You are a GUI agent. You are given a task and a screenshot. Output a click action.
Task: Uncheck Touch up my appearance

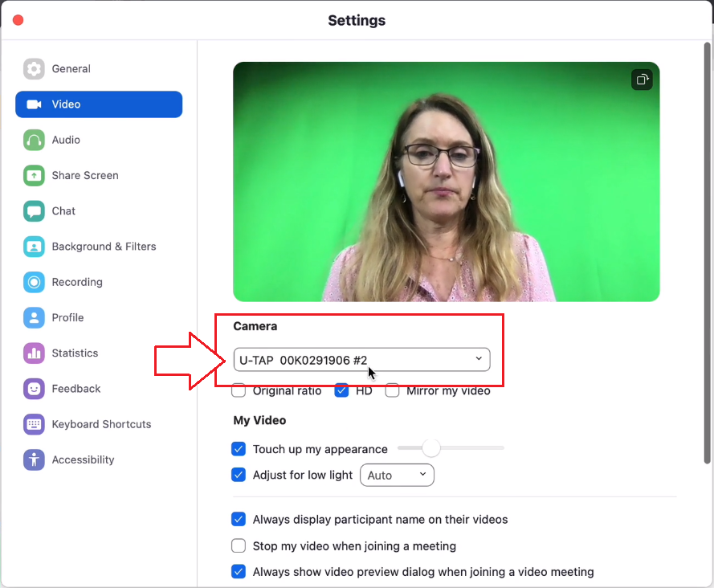(x=239, y=447)
